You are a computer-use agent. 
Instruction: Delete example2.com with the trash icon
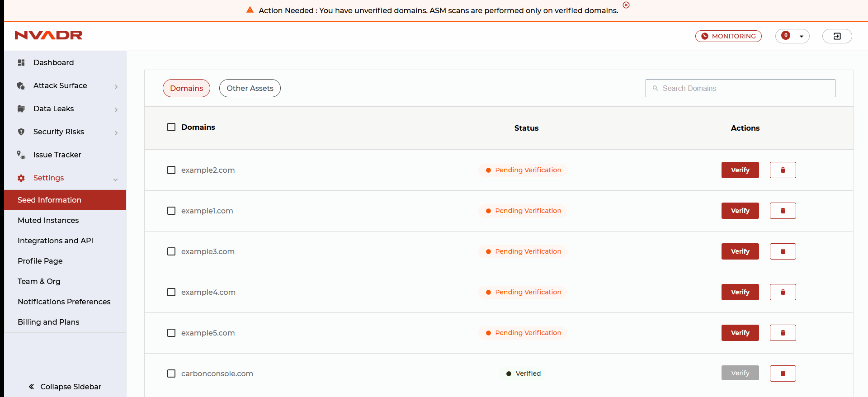[x=783, y=170]
